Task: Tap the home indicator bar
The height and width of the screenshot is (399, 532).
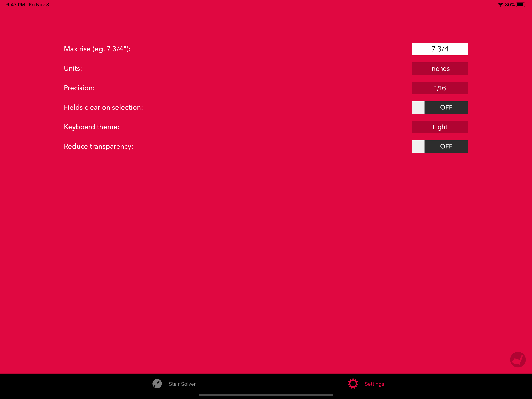Action: 266,395
